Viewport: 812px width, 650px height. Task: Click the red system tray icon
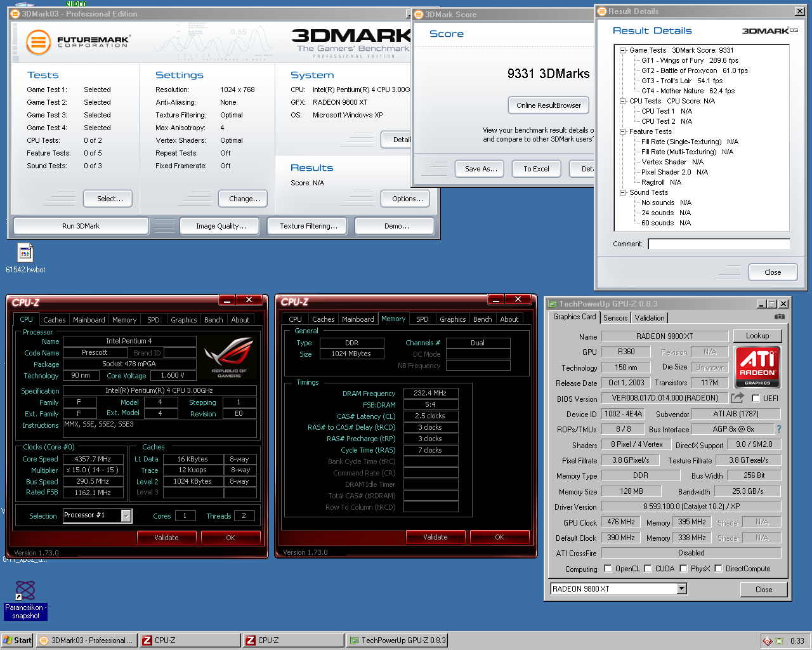coord(768,641)
